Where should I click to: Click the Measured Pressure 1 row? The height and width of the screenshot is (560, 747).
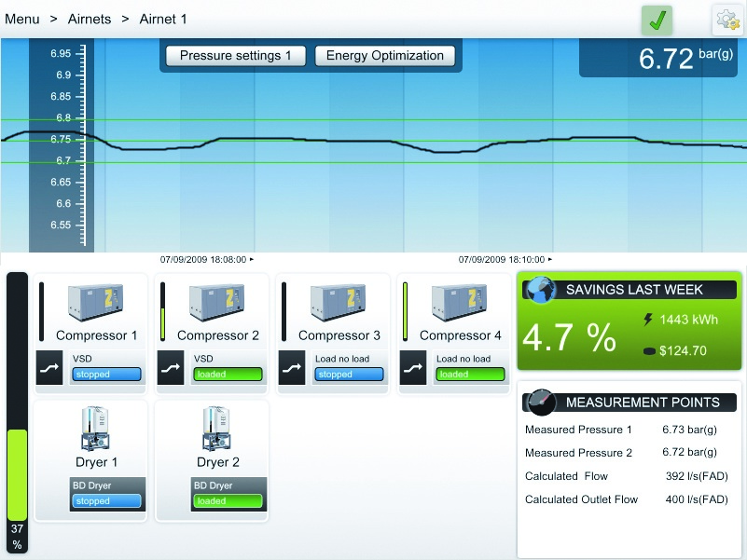[627, 430]
